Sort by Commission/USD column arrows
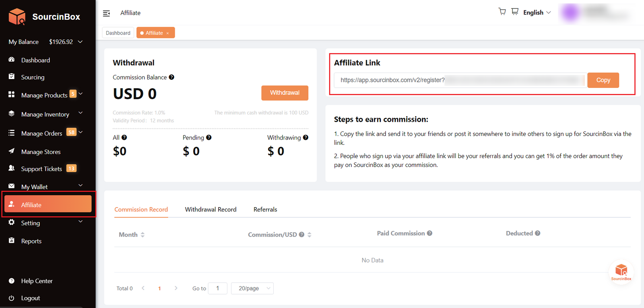This screenshot has width=644, height=308. click(310, 235)
